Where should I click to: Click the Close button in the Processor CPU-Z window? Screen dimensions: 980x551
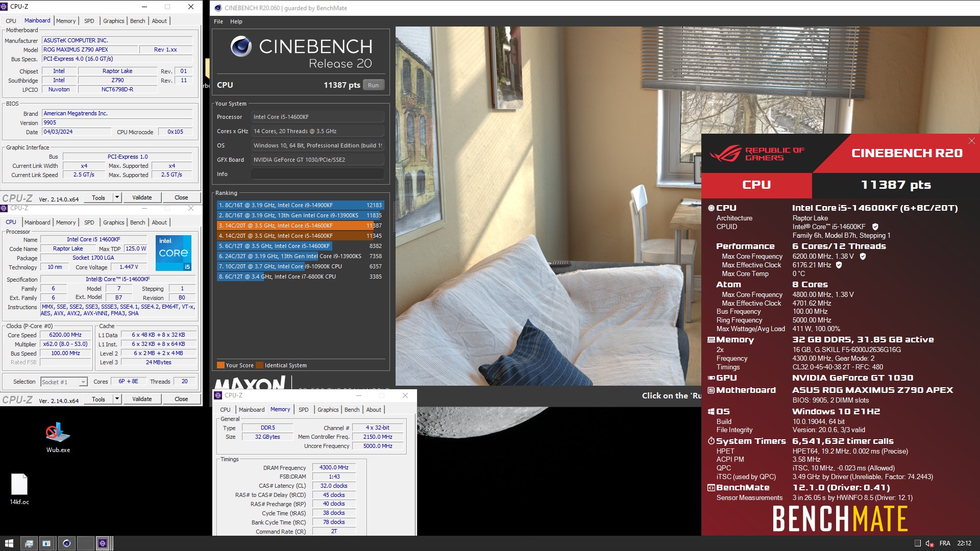(181, 399)
